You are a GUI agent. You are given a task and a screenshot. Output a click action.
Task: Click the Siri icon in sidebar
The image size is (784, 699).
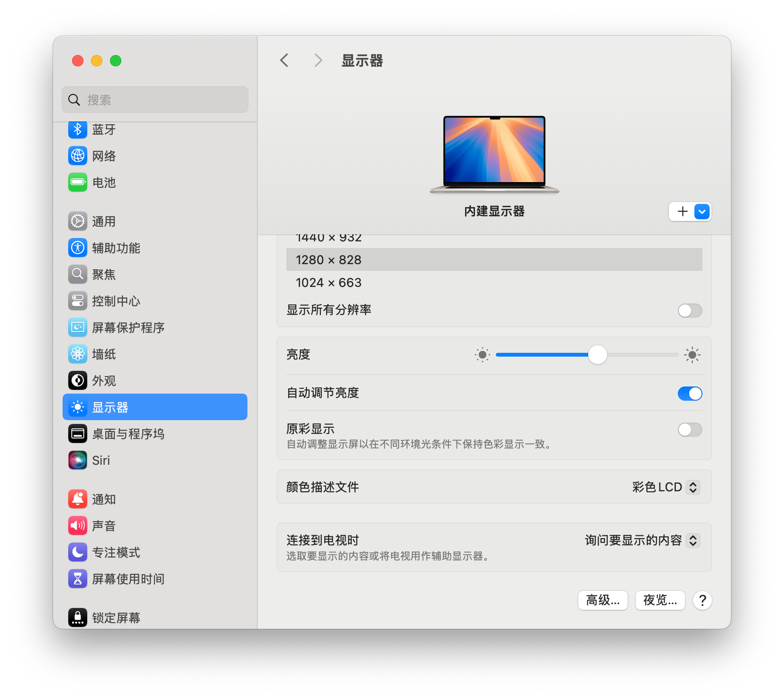point(78,460)
